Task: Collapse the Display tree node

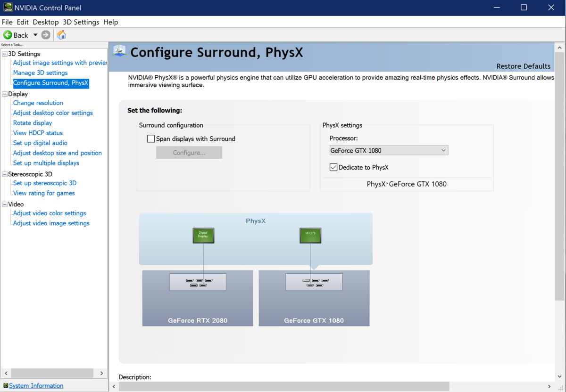Action: click(5, 94)
